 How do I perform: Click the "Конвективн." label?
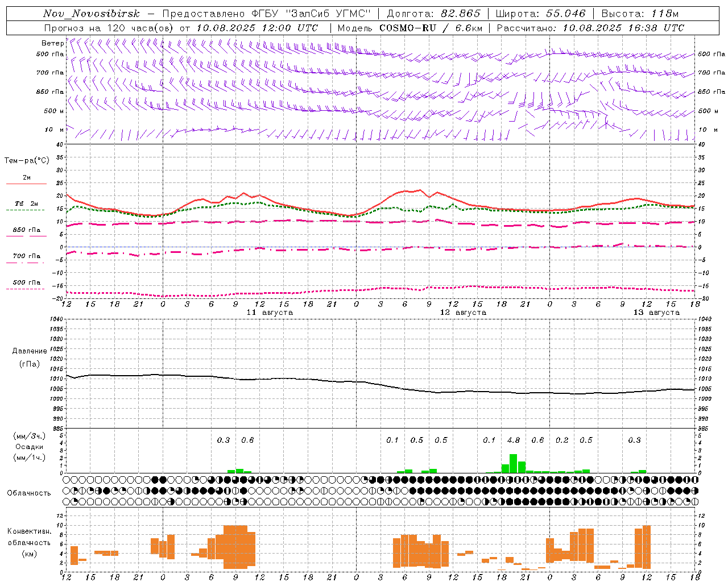pyautogui.click(x=30, y=531)
